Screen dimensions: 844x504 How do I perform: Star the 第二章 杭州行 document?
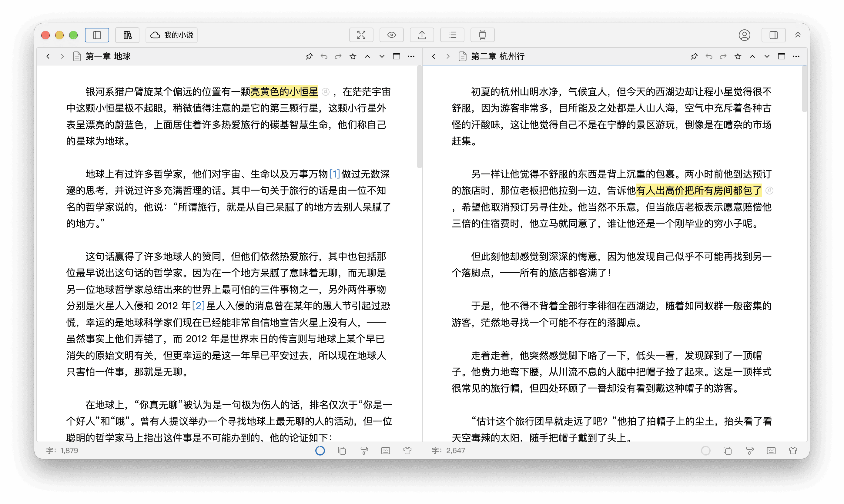click(x=738, y=56)
